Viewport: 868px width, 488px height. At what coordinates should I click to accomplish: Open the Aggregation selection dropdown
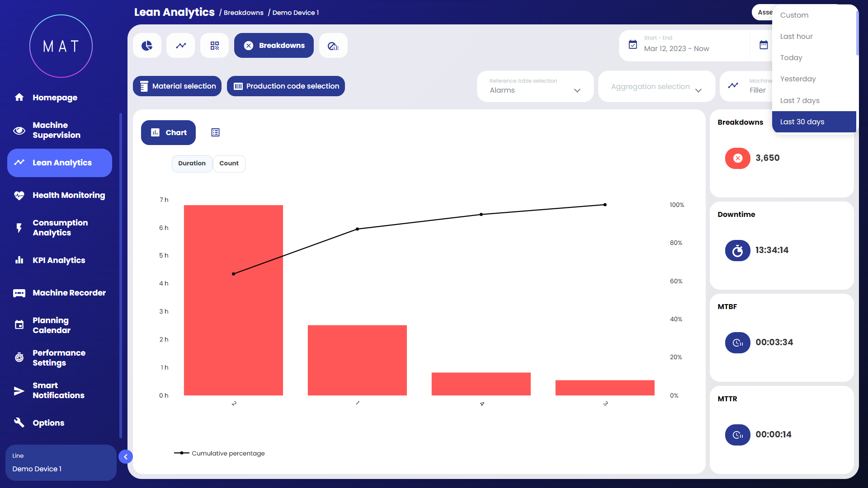(x=656, y=87)
